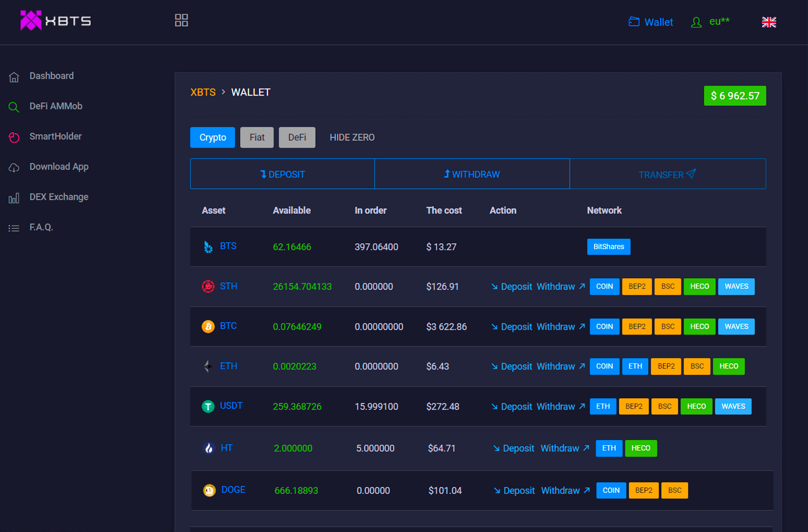Click Deposit in ETH row

(511, 366)
